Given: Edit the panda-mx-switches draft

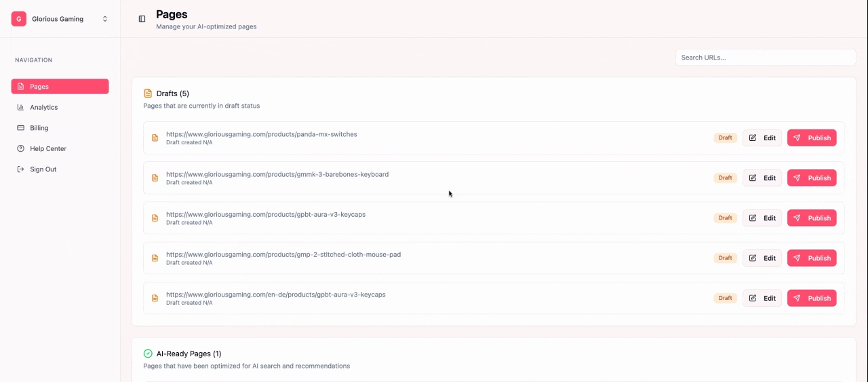Looking at the screenshot, I should [x=762, y=138].
